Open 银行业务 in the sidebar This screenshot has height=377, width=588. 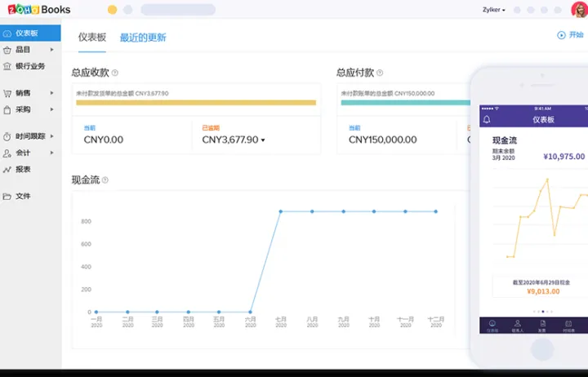(30, 66)
